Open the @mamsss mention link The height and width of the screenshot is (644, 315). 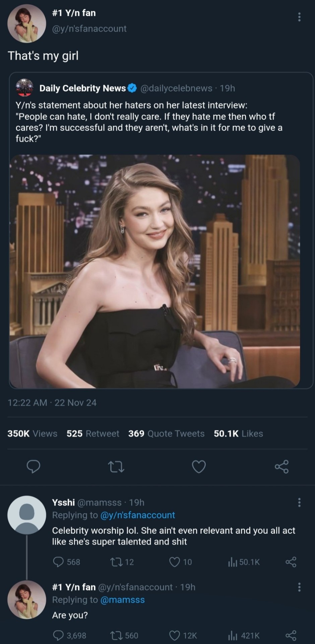click(x=122, y=600)
